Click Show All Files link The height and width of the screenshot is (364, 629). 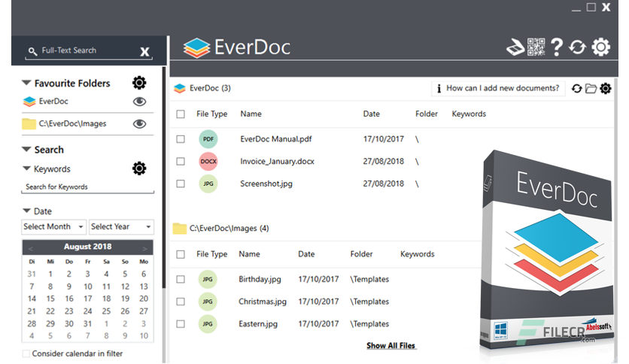coord(390,346)
